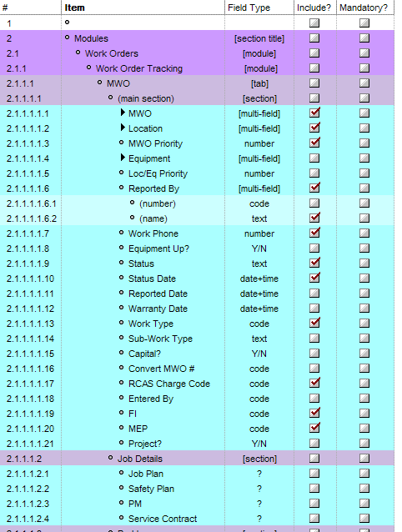Image resolution: width=402 pixels, height=532 pixels.
Task: Click the Include? column header
Action: [314, 8]
